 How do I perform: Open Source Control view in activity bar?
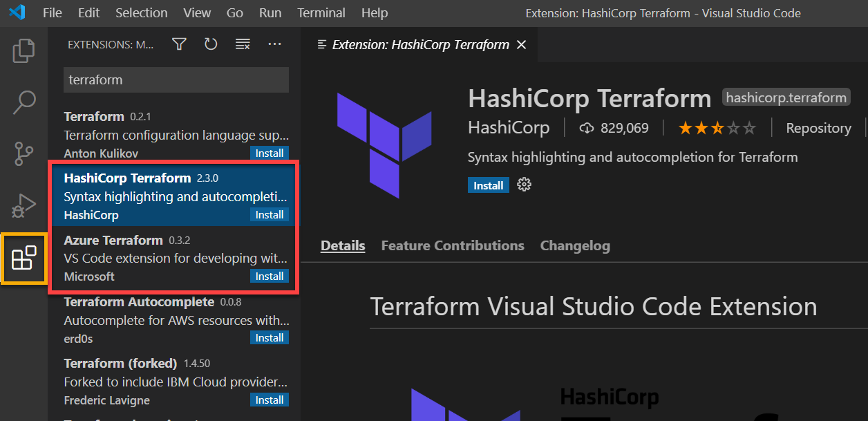[23, 153]
